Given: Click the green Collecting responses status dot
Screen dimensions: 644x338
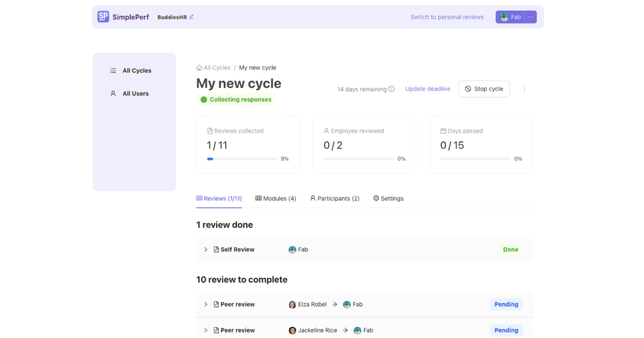Looking at the screenshot, I should [204, 100].
